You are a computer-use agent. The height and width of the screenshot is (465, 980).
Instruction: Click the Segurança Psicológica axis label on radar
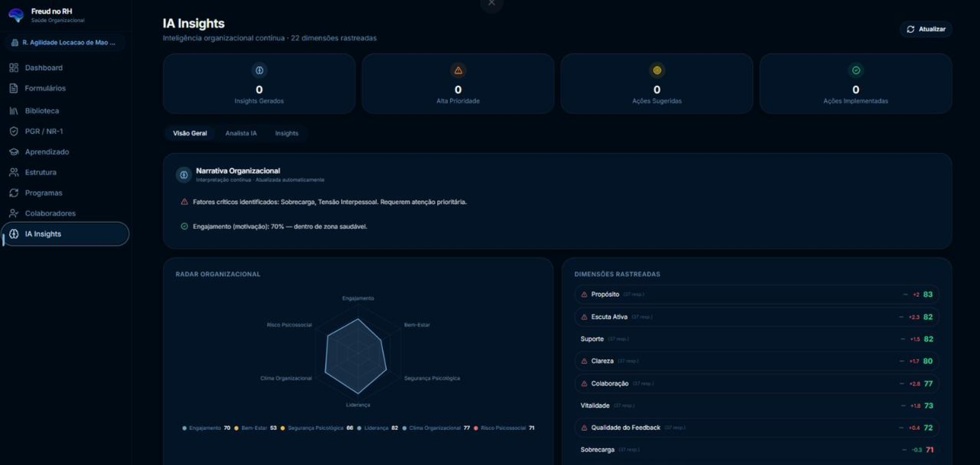432,378
